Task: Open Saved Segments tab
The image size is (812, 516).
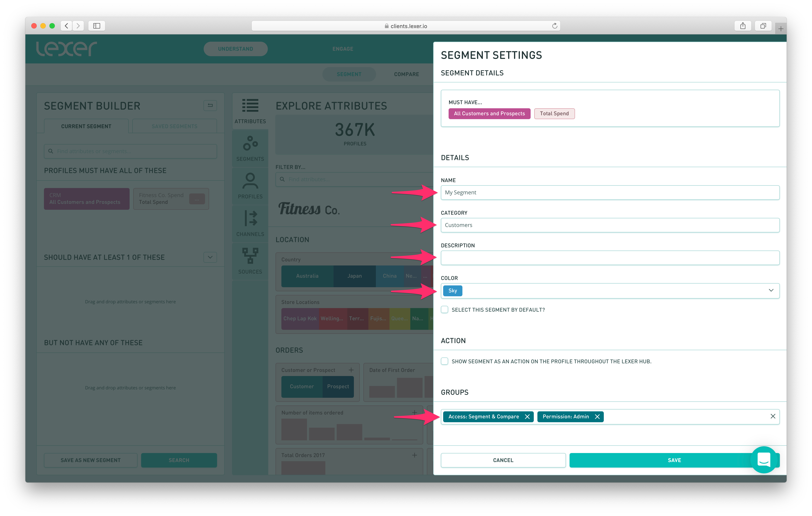Action: [x=174, y=126]
